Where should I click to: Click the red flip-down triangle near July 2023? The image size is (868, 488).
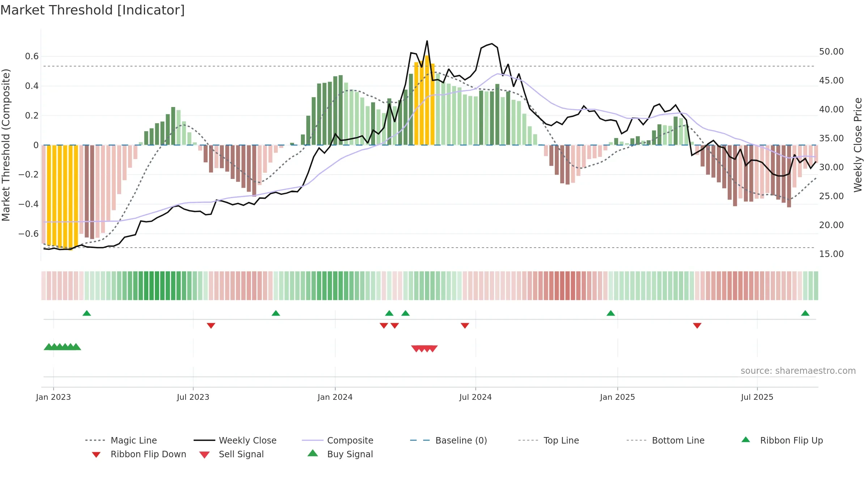coord(211,326)
